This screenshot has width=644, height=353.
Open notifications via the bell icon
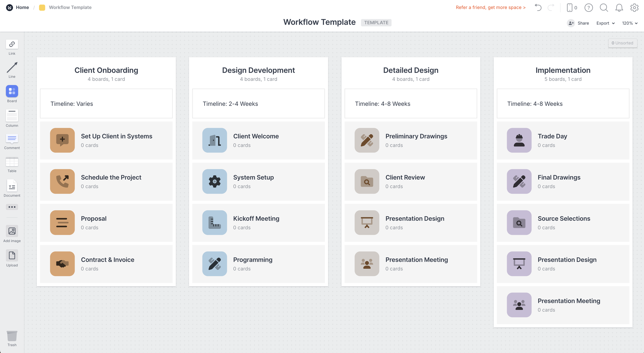coord(619,7)
